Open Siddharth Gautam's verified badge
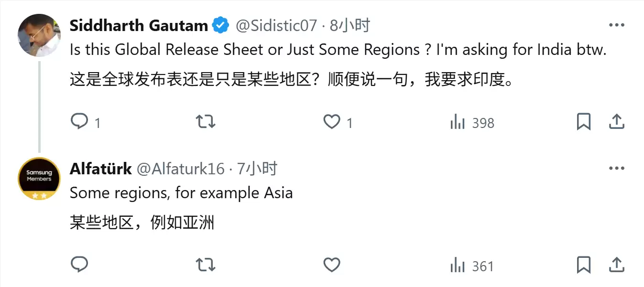This screenshot has height=287, width=644. pos(219,25)
